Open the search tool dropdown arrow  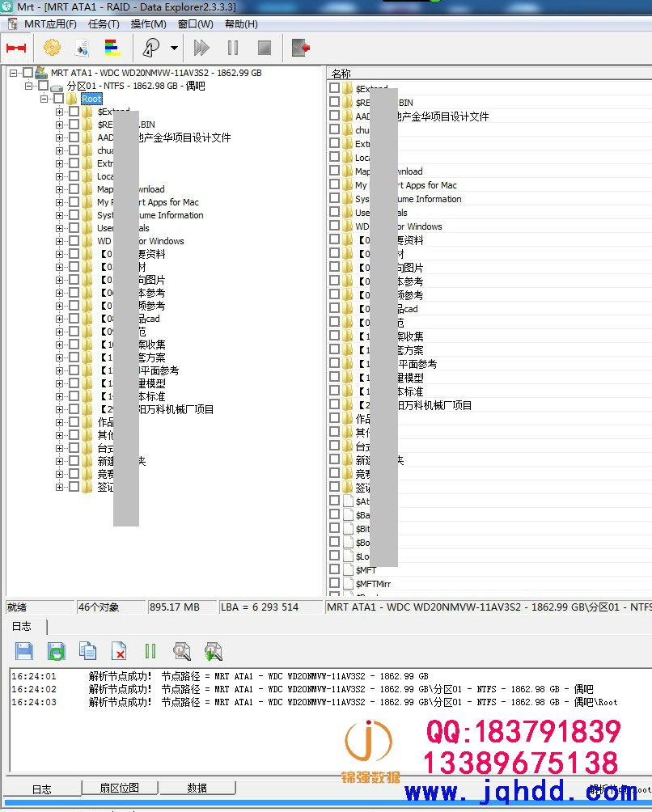tap(174, 49)
